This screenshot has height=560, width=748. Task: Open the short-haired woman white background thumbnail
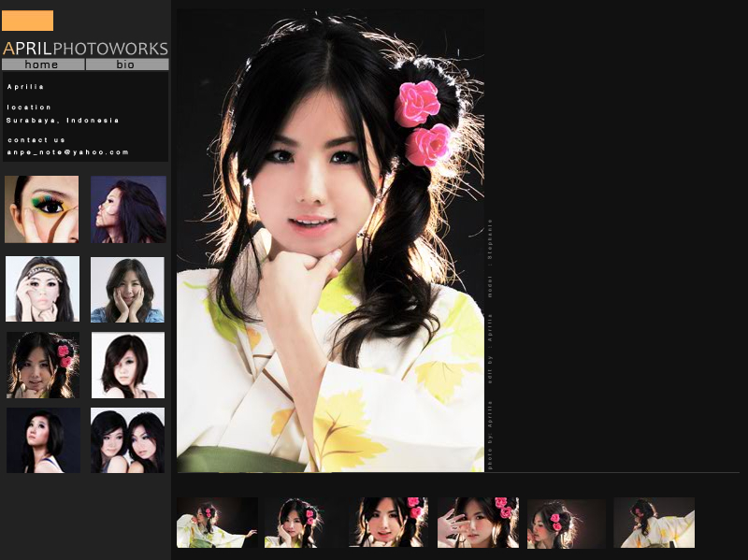point(128,365)
